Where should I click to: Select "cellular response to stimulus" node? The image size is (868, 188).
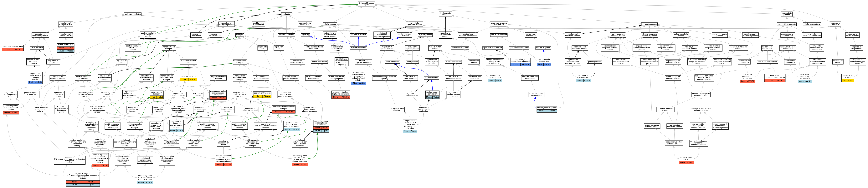pyautogui.click(x=404, y=35)
